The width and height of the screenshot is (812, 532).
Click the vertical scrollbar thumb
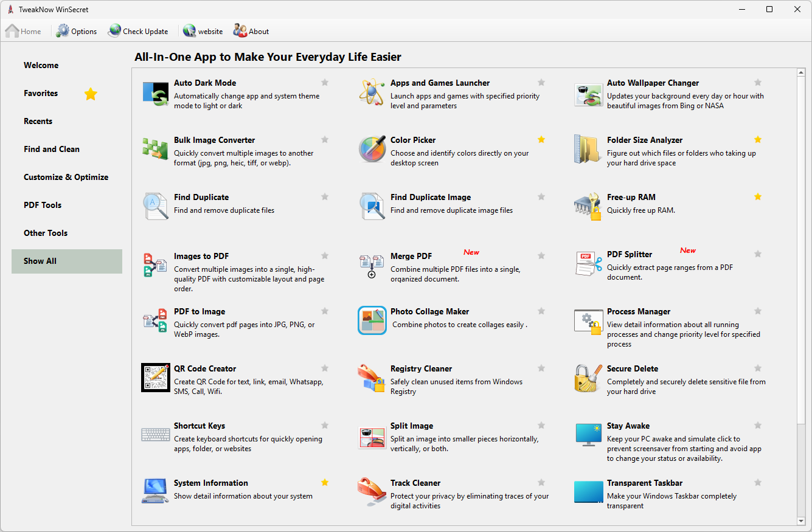tap(801, 251)
